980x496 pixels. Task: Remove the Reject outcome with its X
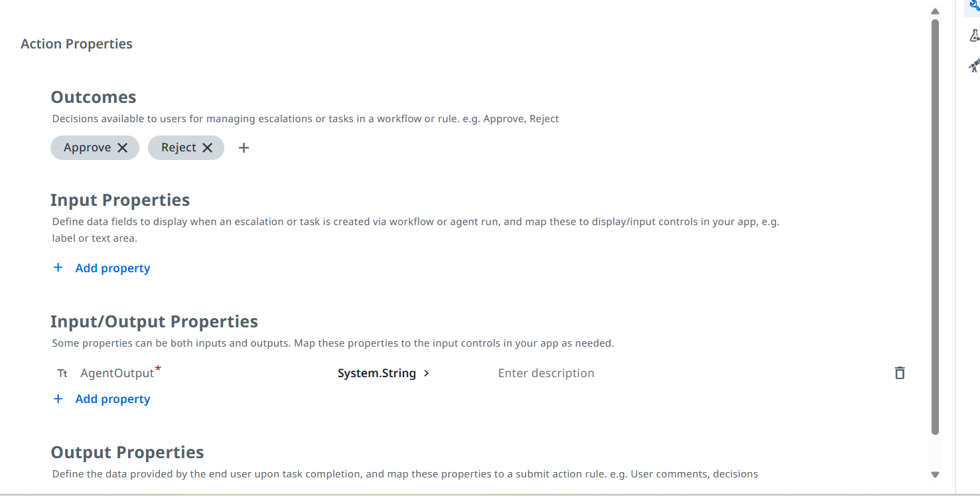pos(207,148)
